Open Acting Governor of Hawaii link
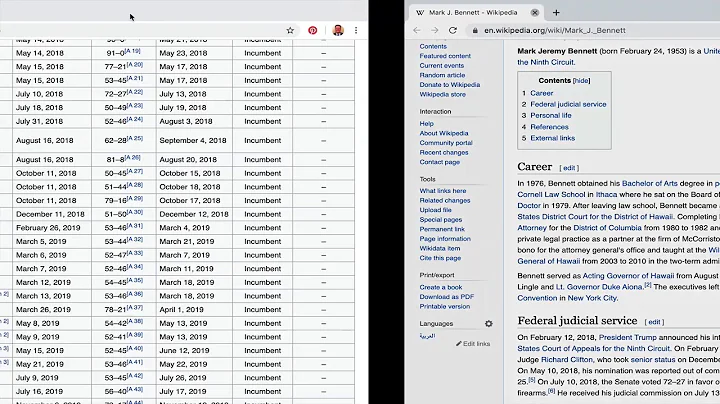The height and width of the screenshot is (404, 720). click(628, 276)
